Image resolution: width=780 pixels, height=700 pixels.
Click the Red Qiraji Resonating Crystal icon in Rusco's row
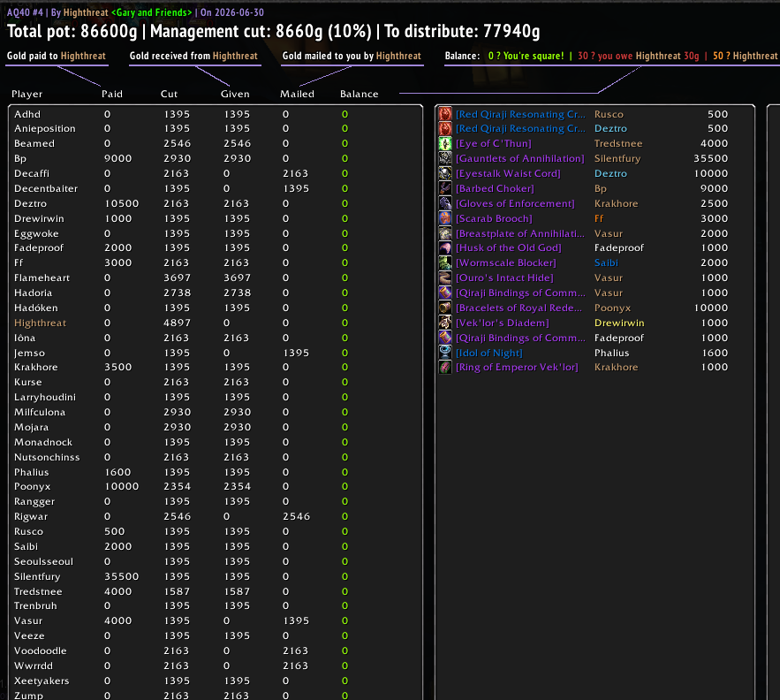(x=445, y=114)
